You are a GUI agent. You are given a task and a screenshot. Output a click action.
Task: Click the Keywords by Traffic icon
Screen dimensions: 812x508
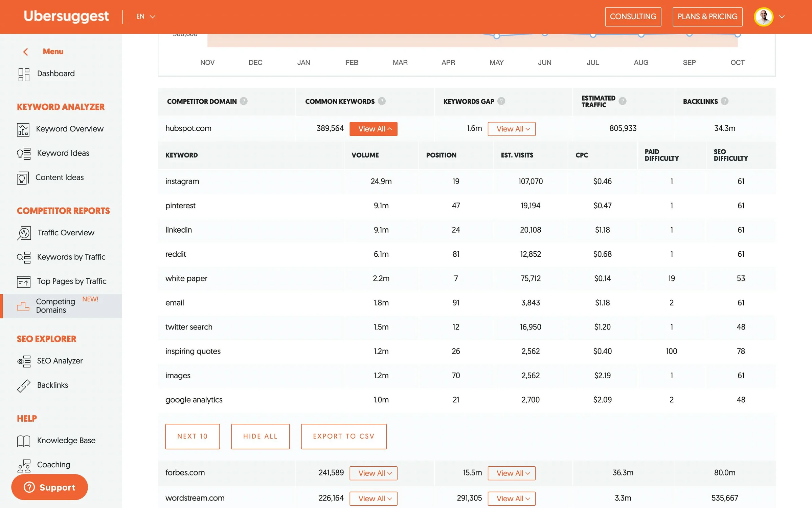click(24, 257)
